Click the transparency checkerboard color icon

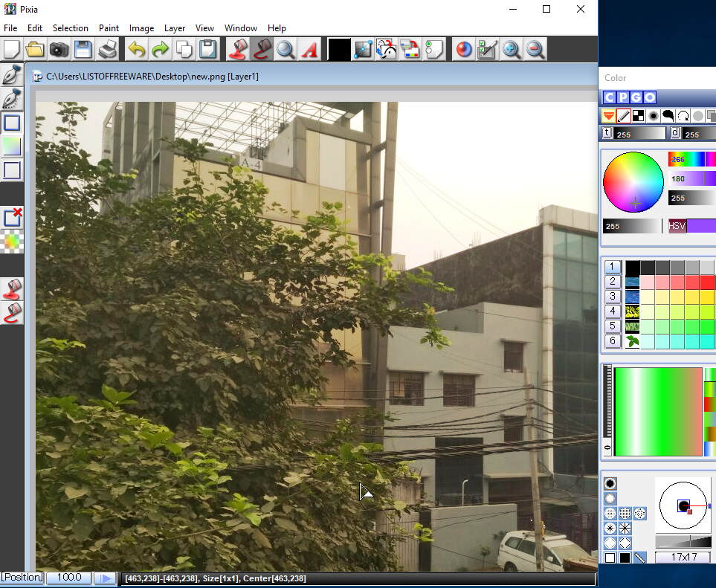coord(12,242)
